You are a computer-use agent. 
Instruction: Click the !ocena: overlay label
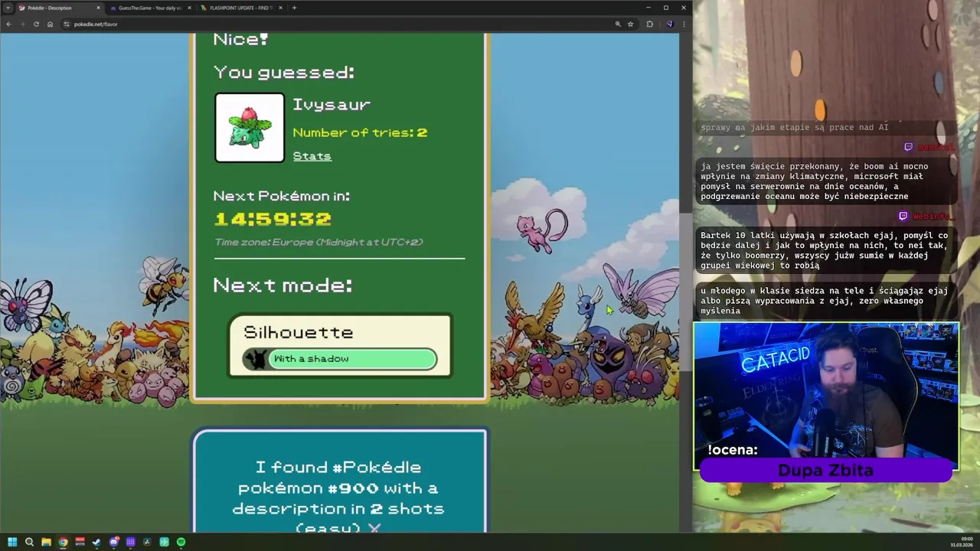point(732,450)
